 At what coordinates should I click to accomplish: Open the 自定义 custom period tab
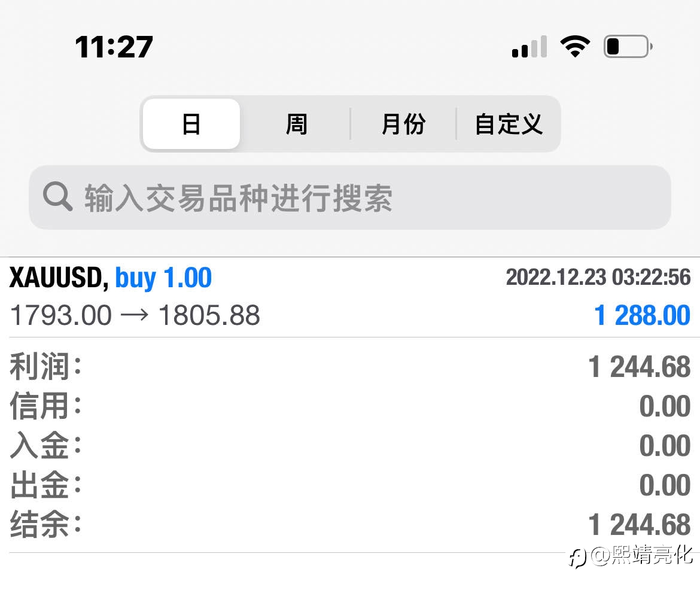click(x=508, y=124)
